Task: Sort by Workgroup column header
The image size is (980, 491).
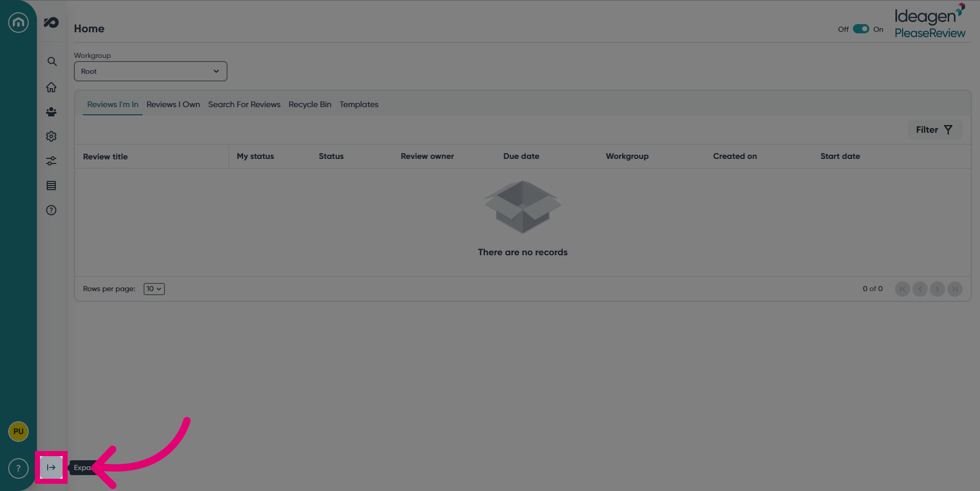Action: point(627,156)
